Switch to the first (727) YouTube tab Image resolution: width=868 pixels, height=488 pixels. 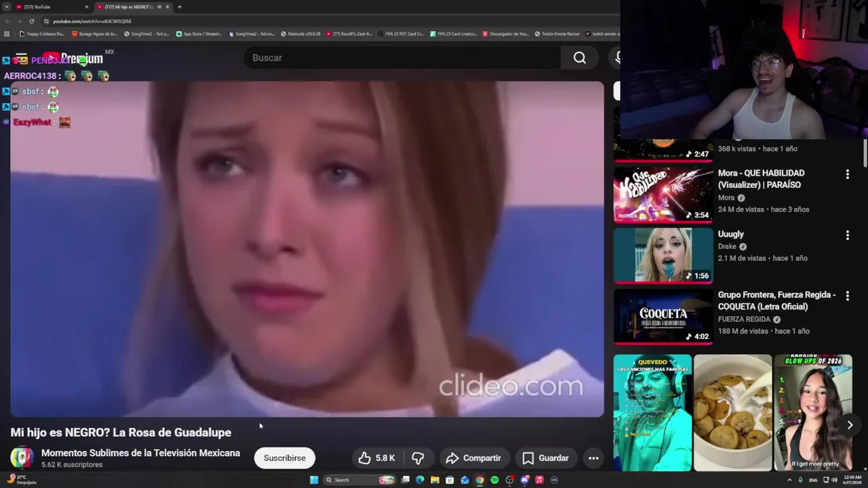[x=52, y=7]
